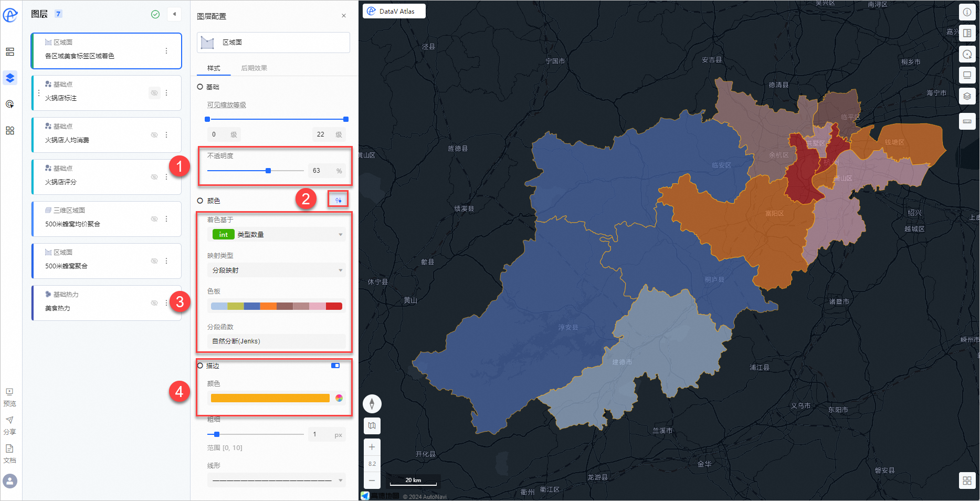Open the fullscreen display map tool

coord(967,75)
